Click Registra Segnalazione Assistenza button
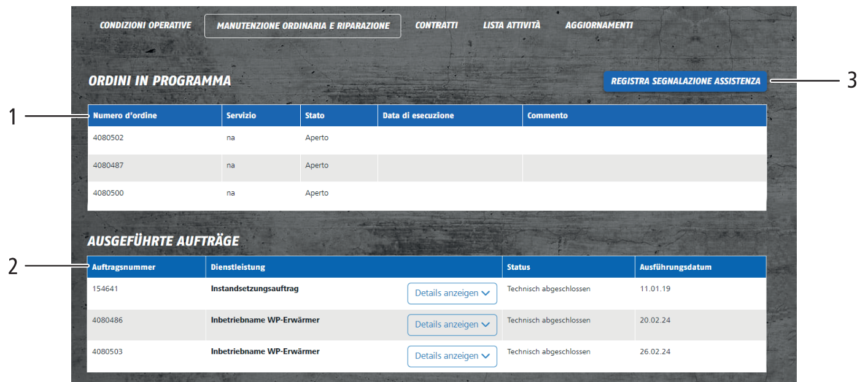The image size is (868, 382). (686, 81)
